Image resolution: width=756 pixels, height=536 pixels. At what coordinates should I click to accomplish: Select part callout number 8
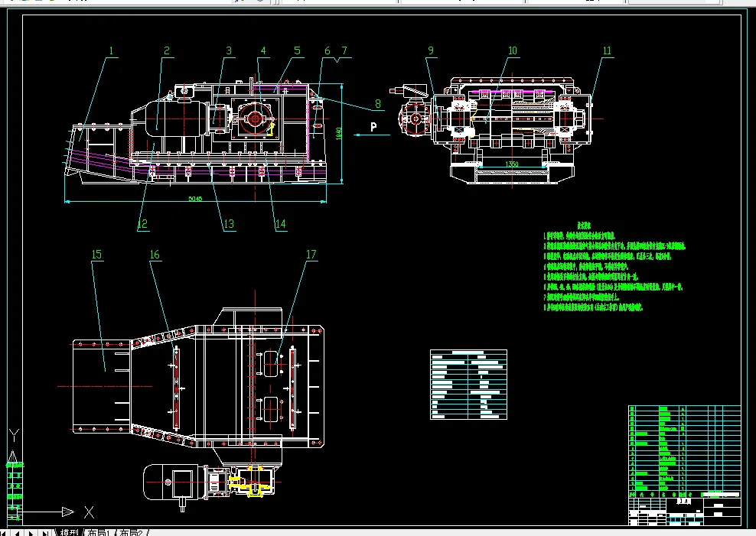coord(378,103)
